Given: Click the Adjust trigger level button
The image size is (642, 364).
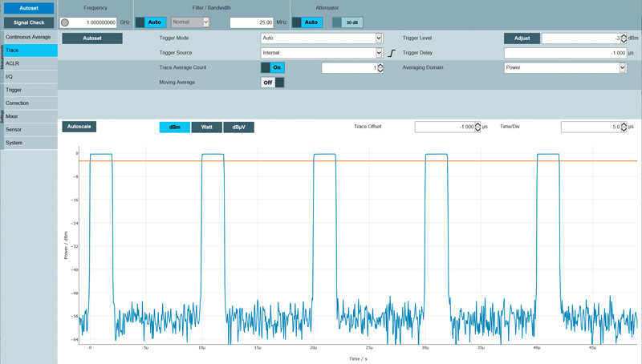Looking at the screenshot, I should [522, 38].
